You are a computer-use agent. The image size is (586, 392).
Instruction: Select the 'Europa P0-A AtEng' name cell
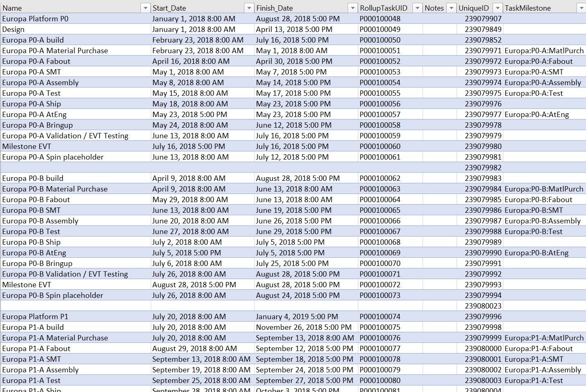point(76,114)
